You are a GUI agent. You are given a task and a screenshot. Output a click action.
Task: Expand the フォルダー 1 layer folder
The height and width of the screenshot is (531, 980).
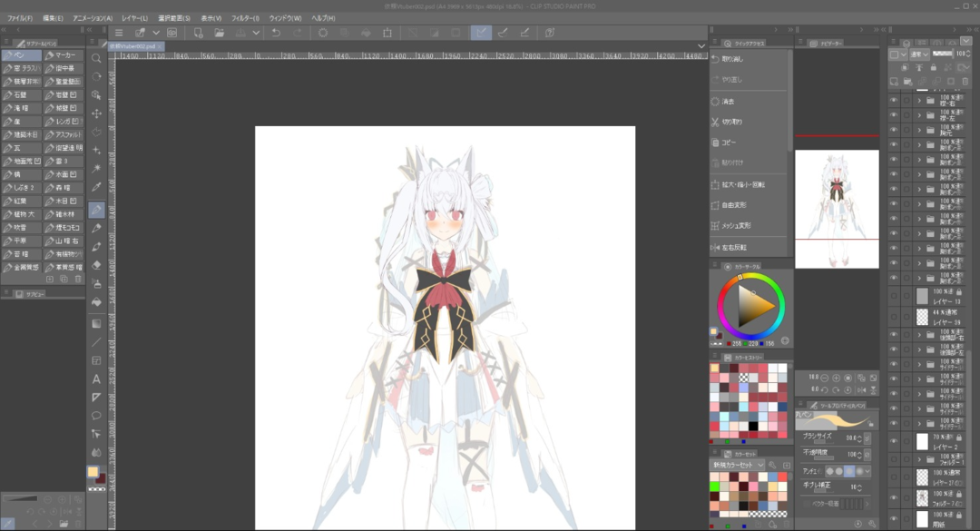pyautogui.click(x=919, y=460)
